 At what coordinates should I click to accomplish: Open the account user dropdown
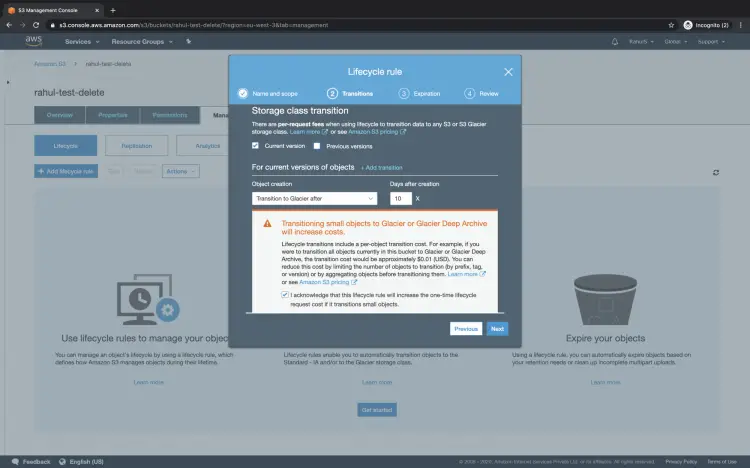coord(641,42)
